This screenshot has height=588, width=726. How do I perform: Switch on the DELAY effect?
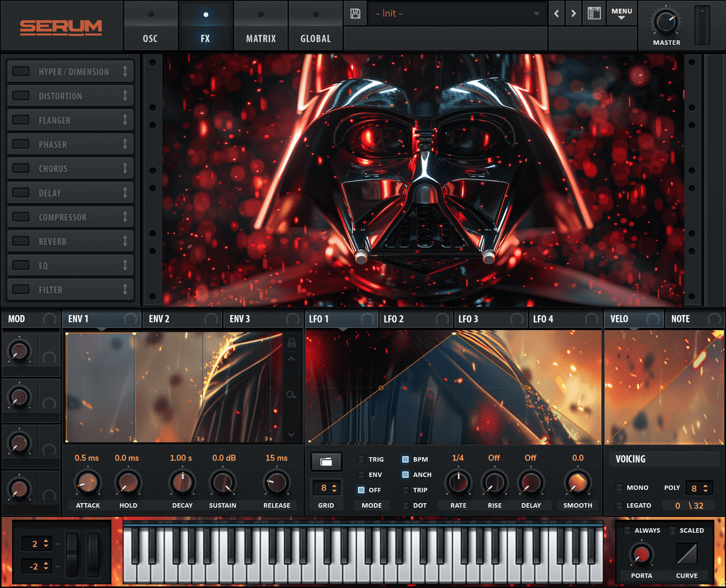(21, 192)
